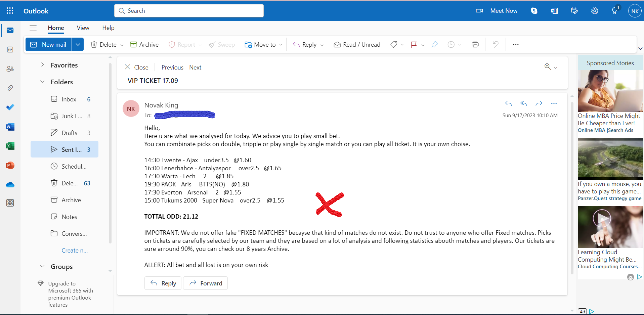The image size is (644, 315).
Task: Pin this message with the pin icon
Action: click(434, 44)
